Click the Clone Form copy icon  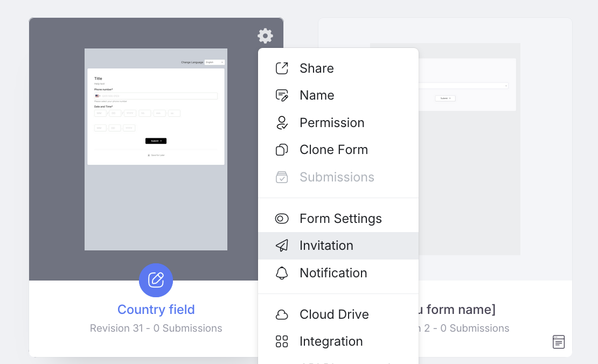pyautogui.click(x=282, y=150)
